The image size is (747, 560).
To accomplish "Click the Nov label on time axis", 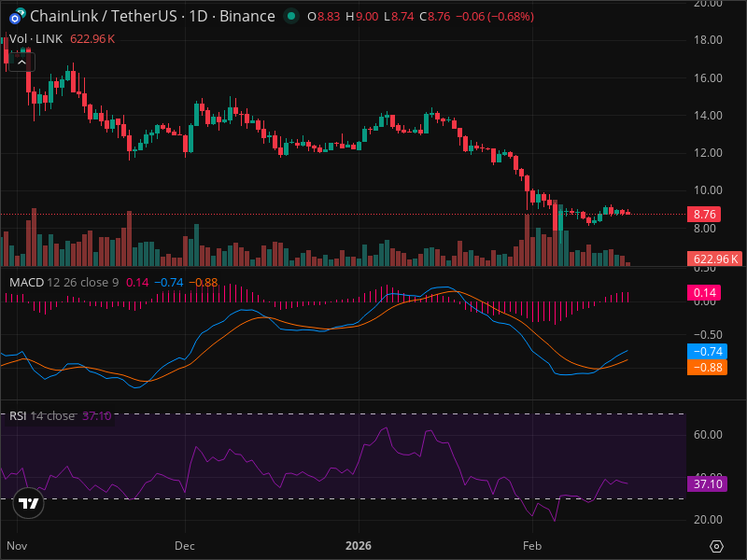I will tap(17, 546).
